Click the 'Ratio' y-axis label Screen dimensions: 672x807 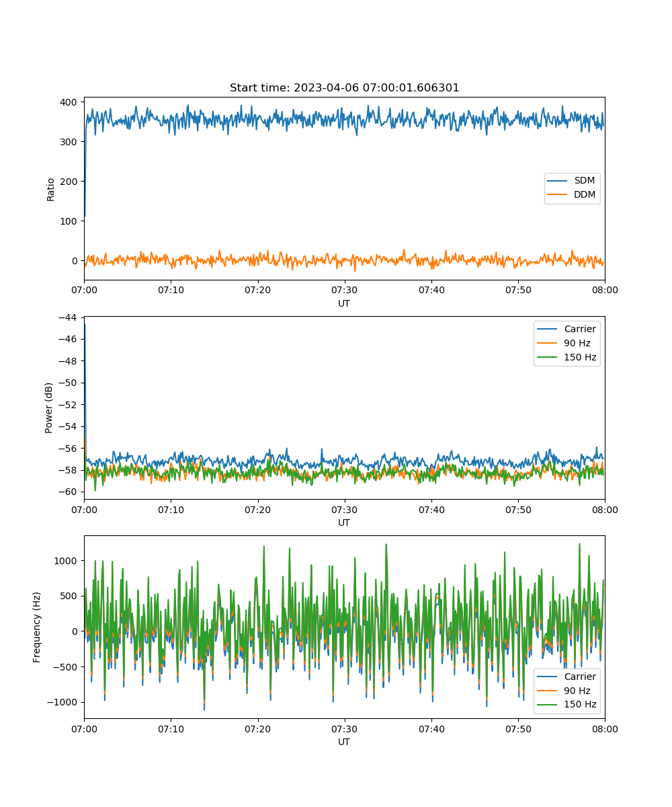tap(50, 189)
